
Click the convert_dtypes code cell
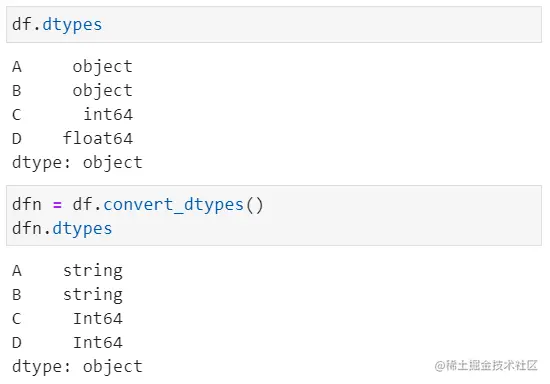click(274, 216)
